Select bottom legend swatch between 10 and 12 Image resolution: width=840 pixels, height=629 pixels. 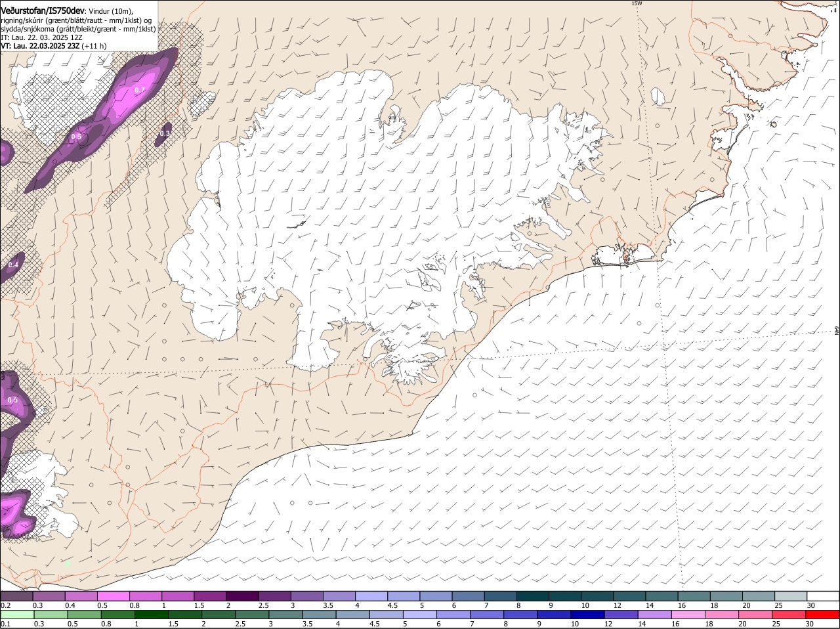587,615
